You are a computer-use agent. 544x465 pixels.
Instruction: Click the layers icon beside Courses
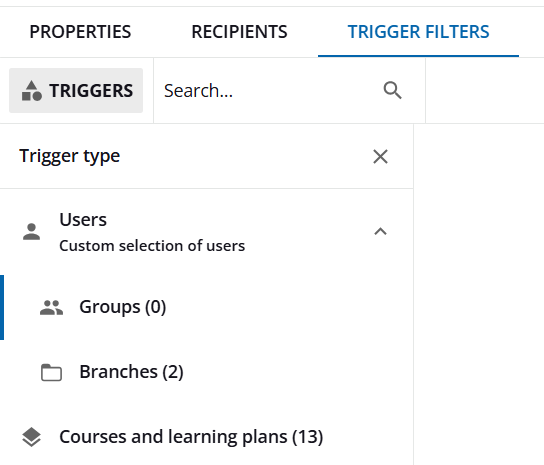32,437
